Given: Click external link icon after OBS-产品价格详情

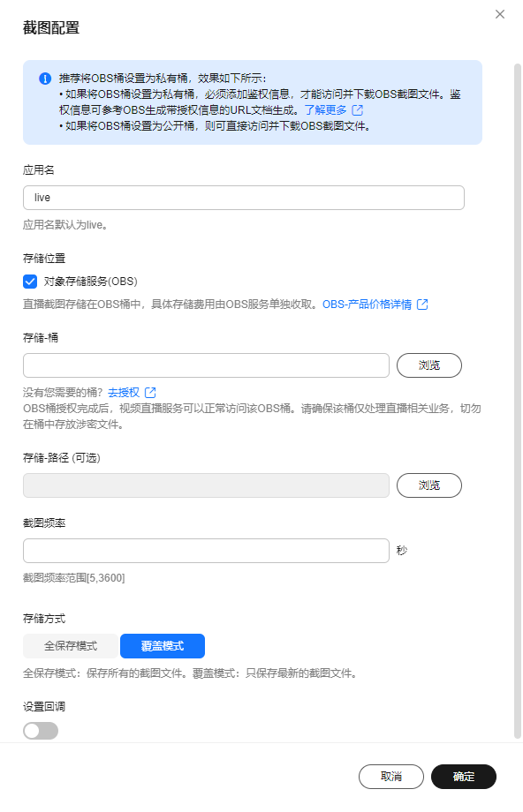Looking at the screenshot, I should 422,304.
